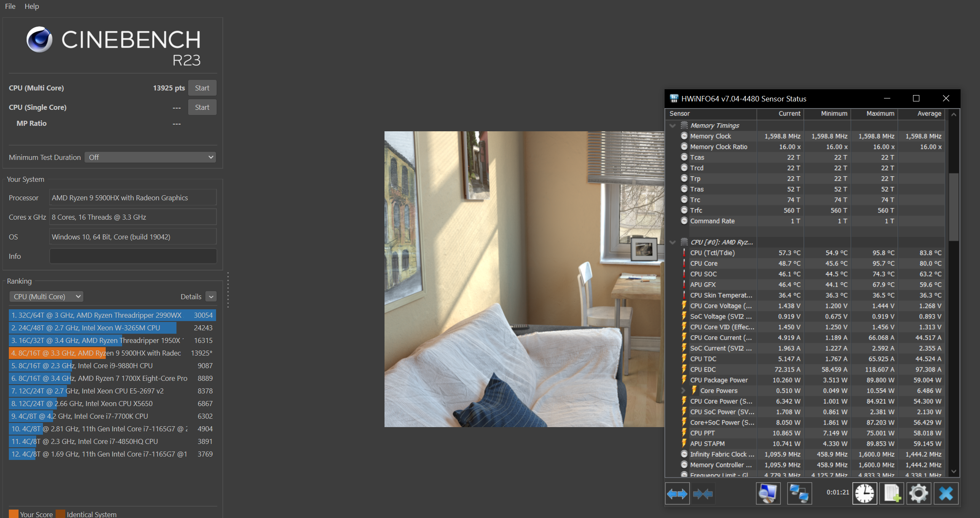Viewport: 980px width, 518px height.
Task: Click the Details label in Ranking
Action: pos(191,297)
